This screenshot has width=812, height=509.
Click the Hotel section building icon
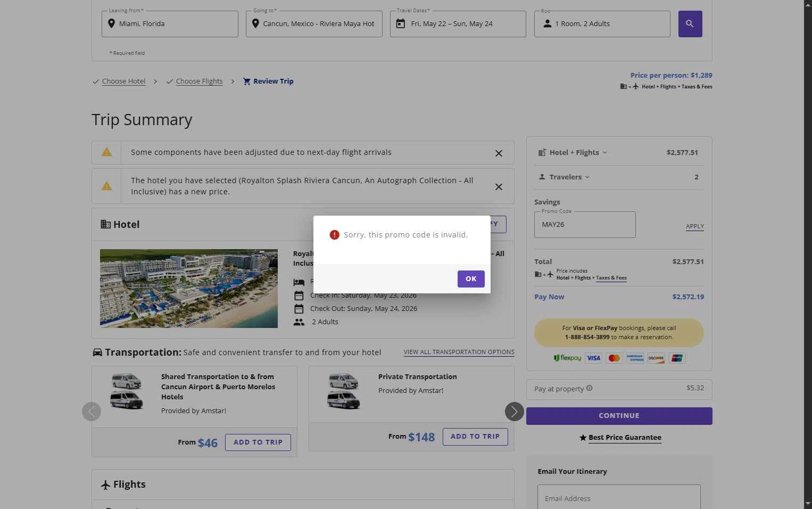(105, 224)
